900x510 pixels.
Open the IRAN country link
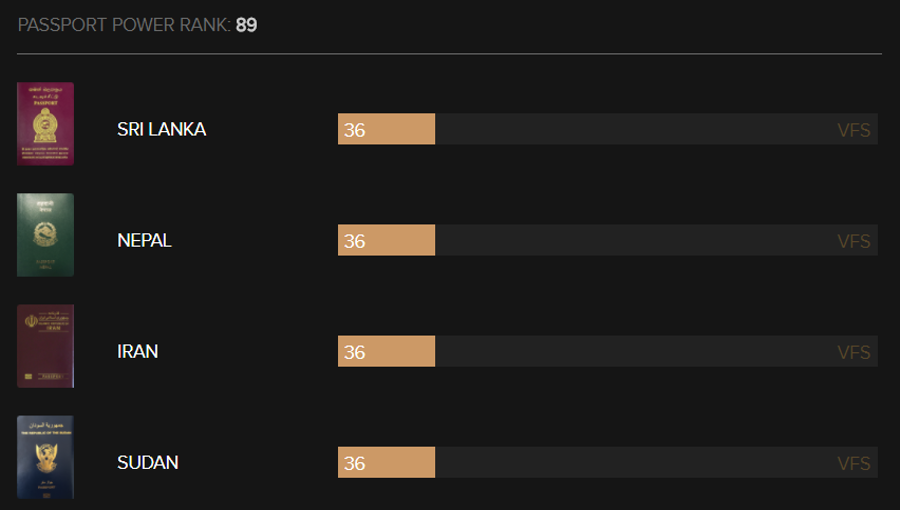pos(138,351)
